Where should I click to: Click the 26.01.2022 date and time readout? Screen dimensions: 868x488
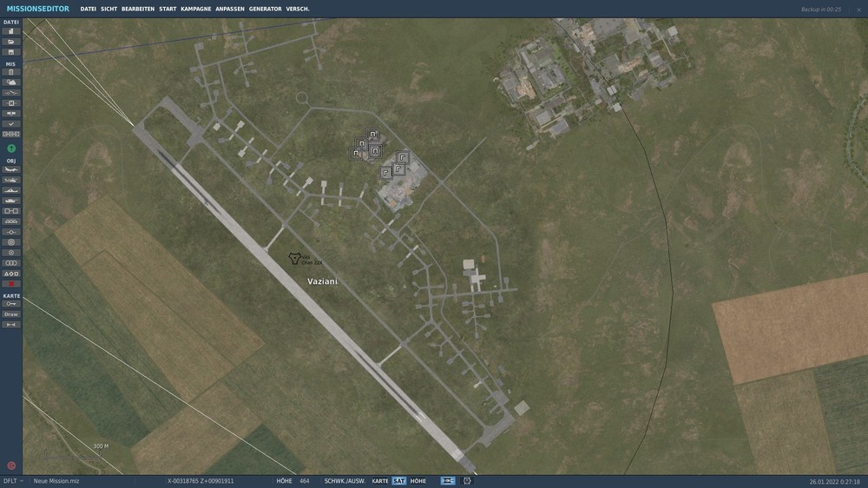pyautogui.click(x=835, y=481)
